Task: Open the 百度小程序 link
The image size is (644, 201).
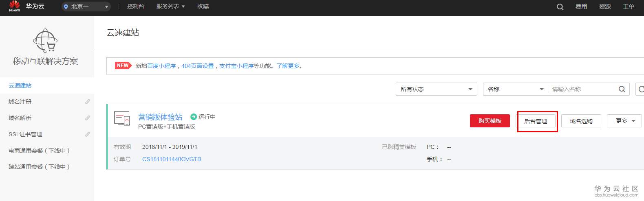Action: point(161,66)
